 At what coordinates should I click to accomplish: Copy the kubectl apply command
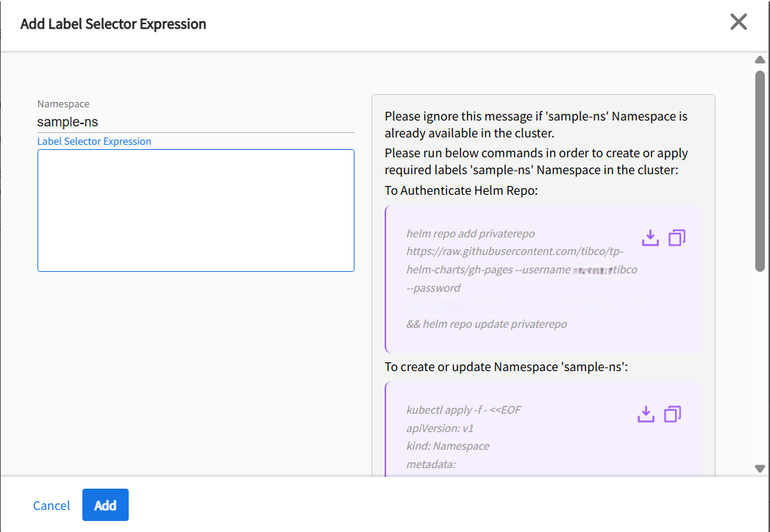[672, 414]
